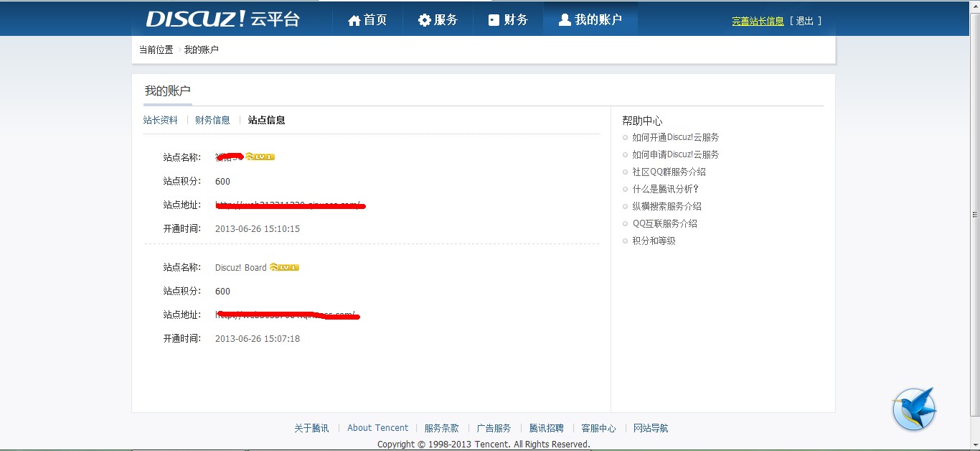The width and height of the screenshot is (980, 451).
Task: Open the 服务条款 footer link
Action: point(441,428)
